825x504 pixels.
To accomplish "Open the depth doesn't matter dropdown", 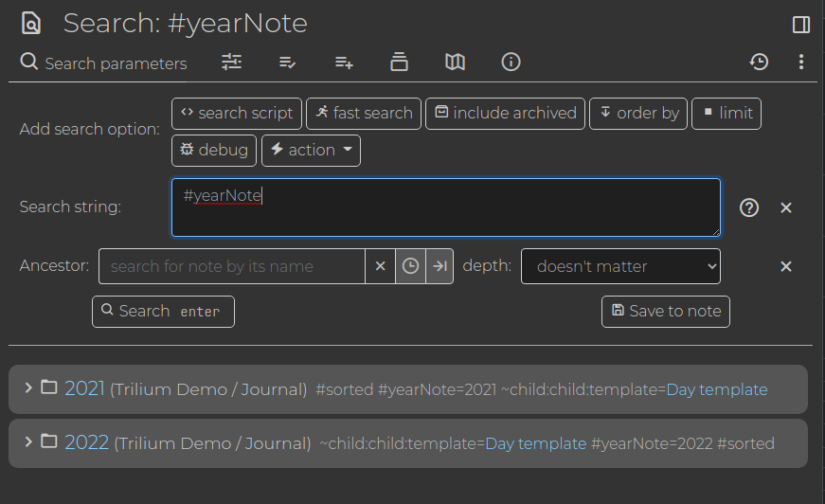I will click(620, 266).
